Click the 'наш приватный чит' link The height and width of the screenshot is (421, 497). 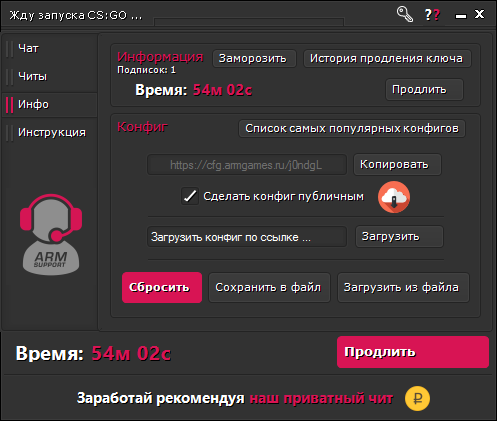[322, 398]
